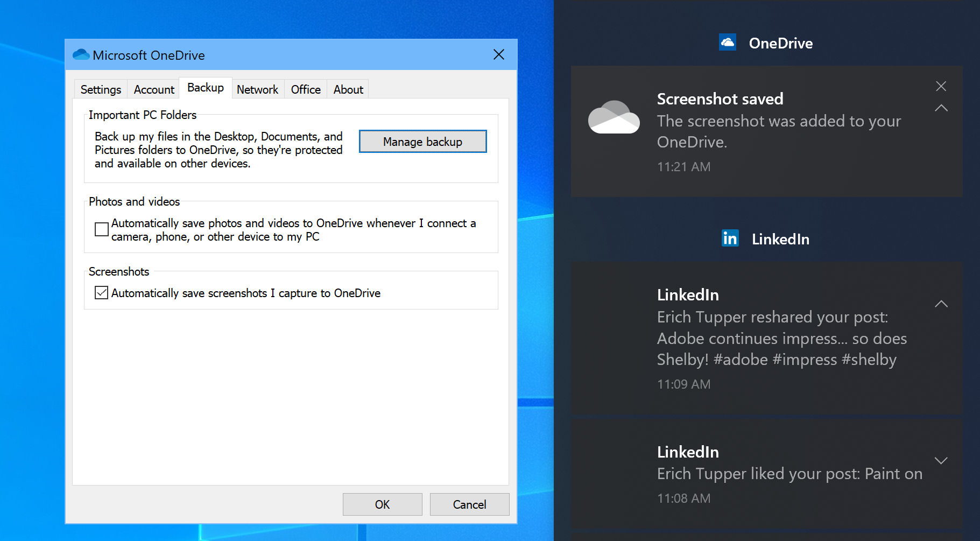Click the 'Important PC Folders' group label

coord(143,115)
